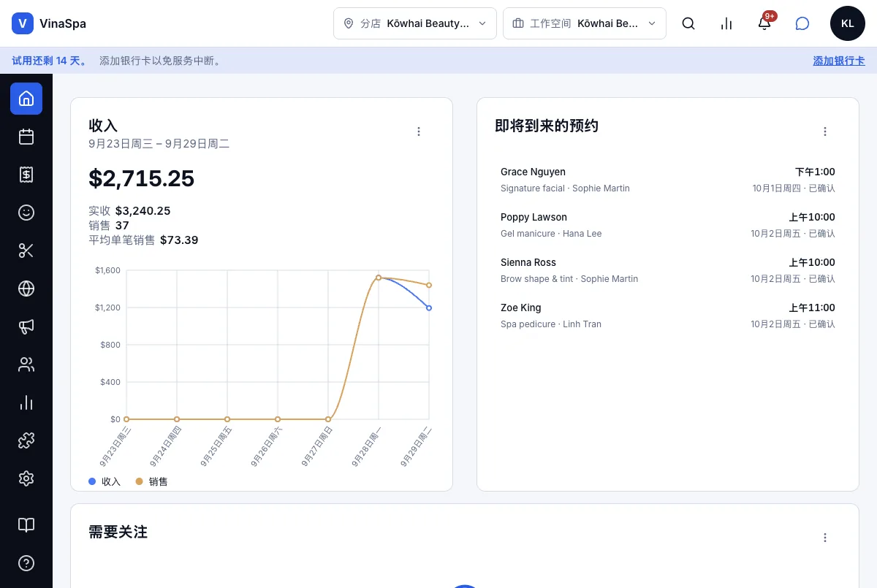Image resolution: width=877 pixels, height=588 pixels.
Task: Open 收入 card three-dot menu
Action: pyautogui.click(x=419, y=131)
